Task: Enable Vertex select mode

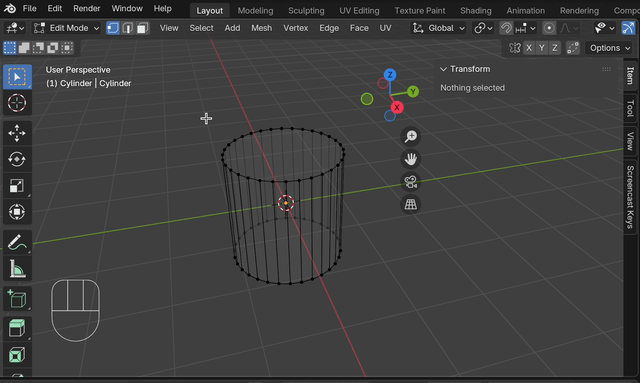Action: coord(113,28)
